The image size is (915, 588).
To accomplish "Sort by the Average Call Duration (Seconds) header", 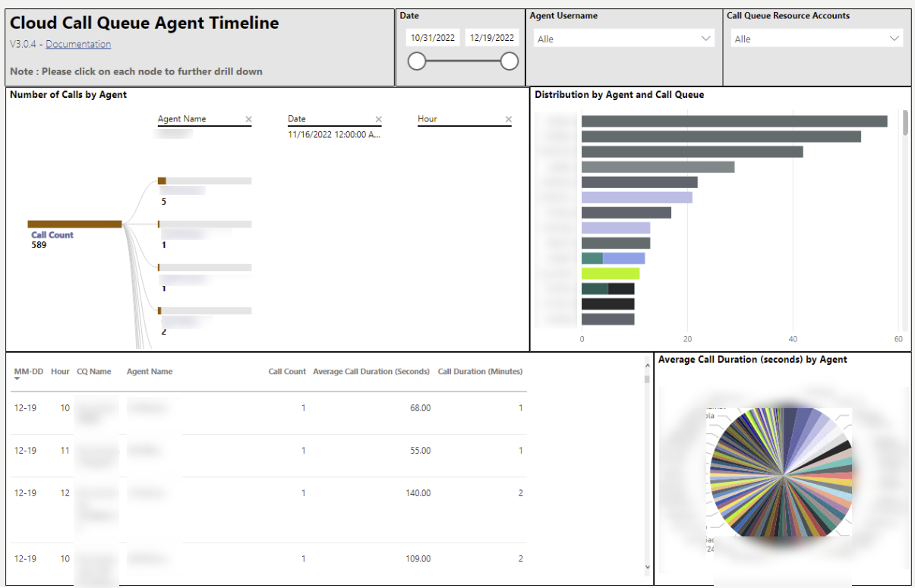I will click(371, 371).
